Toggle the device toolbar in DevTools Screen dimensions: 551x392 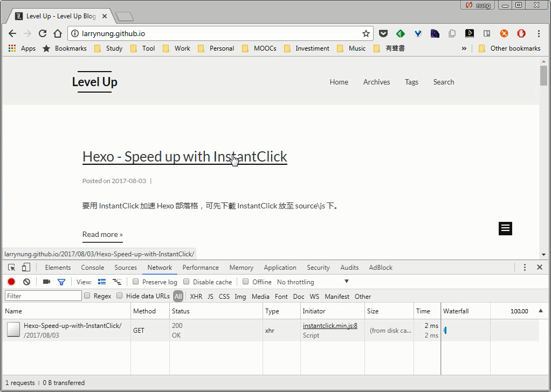coord(26,268)
